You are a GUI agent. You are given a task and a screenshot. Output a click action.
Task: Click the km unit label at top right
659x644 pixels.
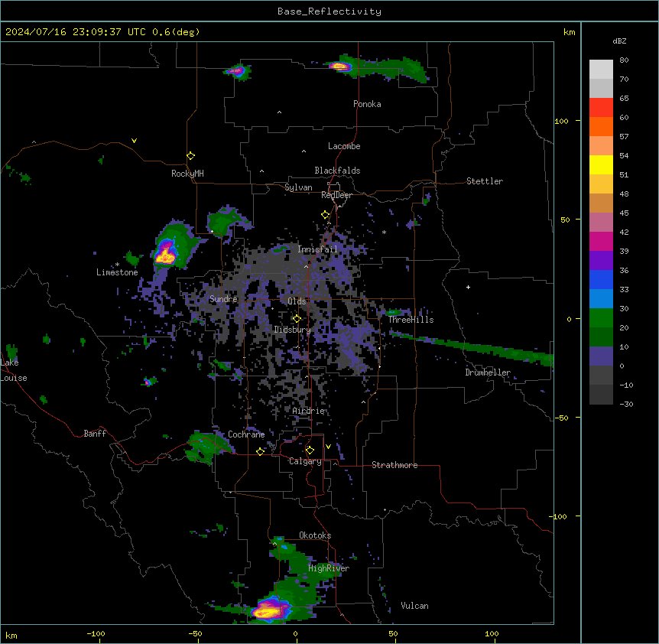point(570,32)
